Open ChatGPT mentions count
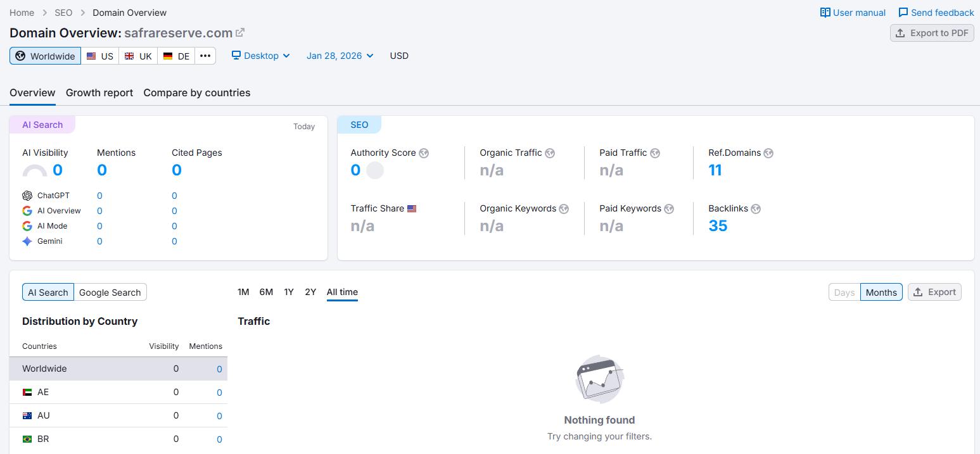 (x=99, y=196)
